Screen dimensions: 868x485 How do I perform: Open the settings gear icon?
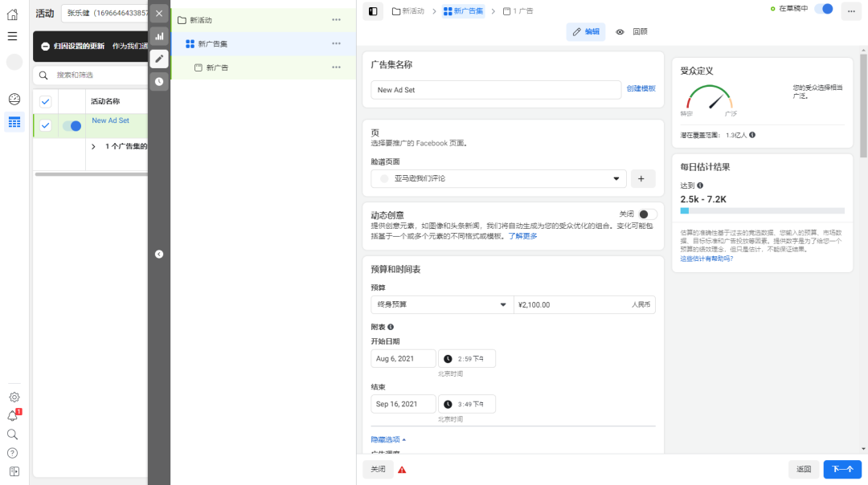tap(12, 397)
